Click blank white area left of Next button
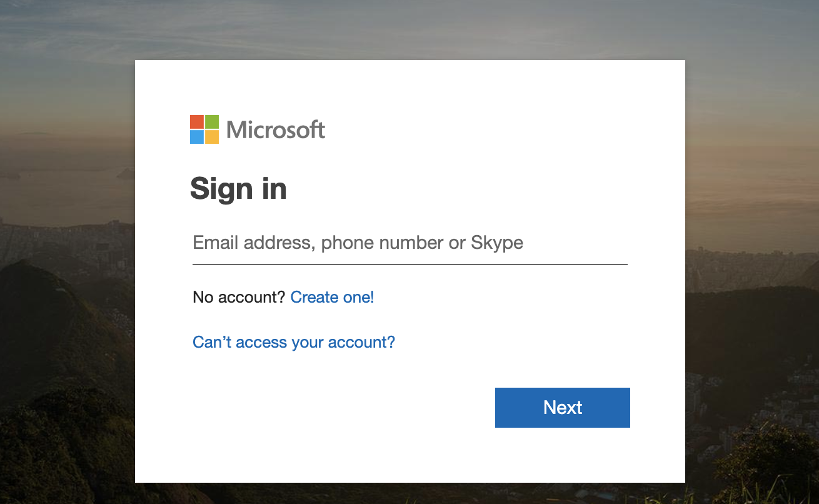This screenshot has width=819, height=504. [x=344, y=408]
